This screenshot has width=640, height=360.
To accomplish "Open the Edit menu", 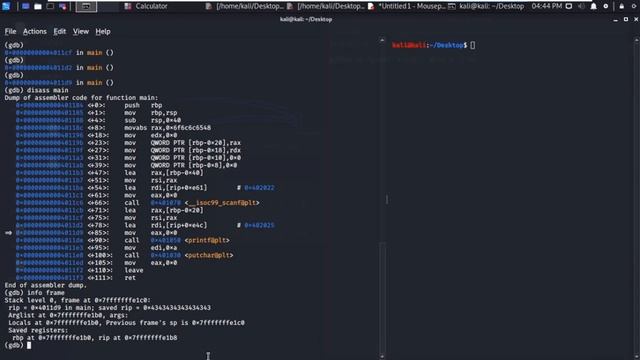I will point(60,31).
